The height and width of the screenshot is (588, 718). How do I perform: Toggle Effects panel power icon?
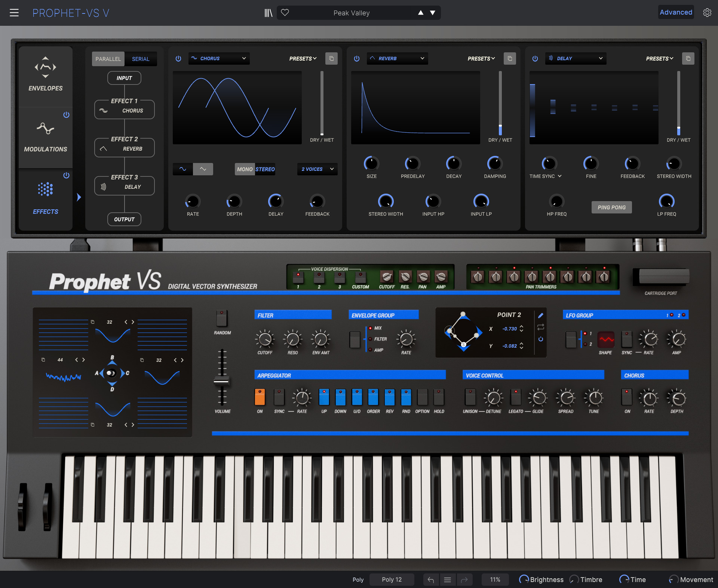point(66,175)
